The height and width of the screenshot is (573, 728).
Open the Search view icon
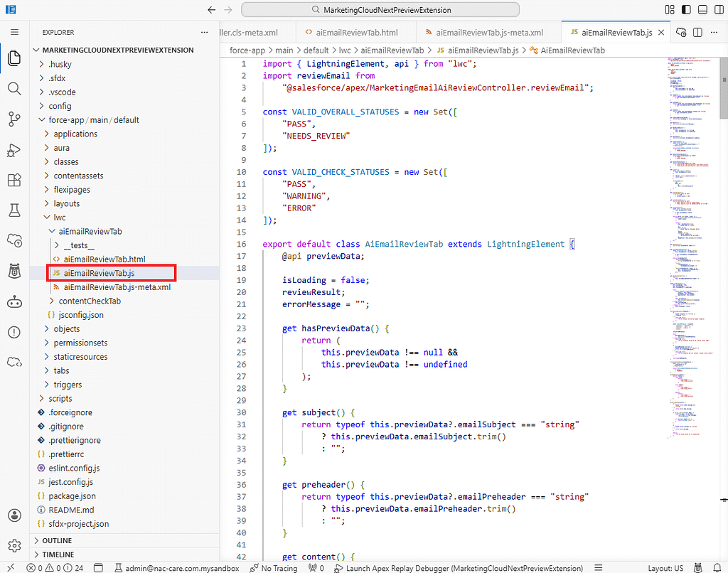tap(14, 89)
